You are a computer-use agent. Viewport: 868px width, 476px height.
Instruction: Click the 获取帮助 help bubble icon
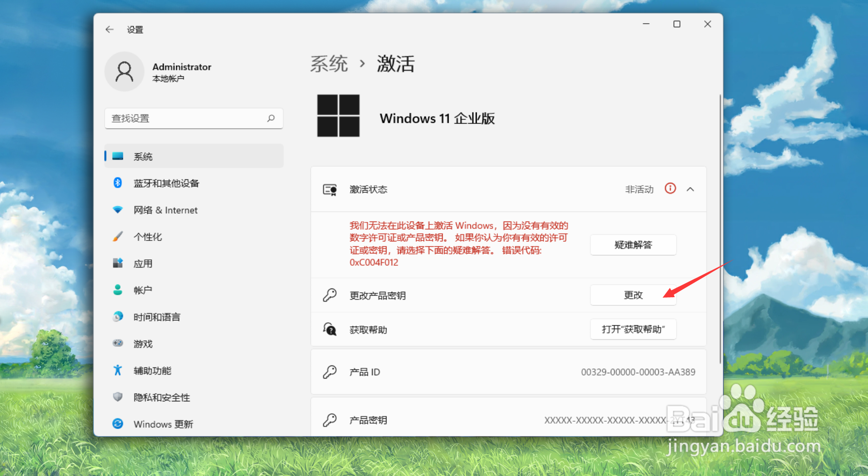click(330, 330)
